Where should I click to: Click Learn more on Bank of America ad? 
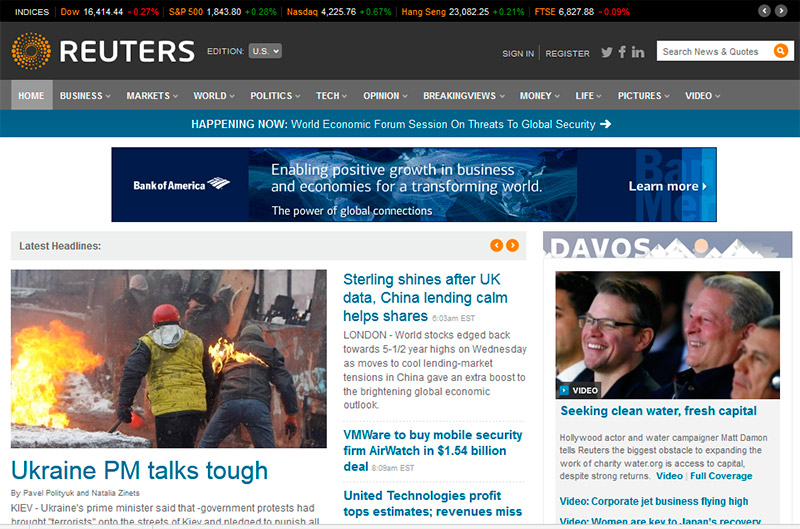point(667,186)
